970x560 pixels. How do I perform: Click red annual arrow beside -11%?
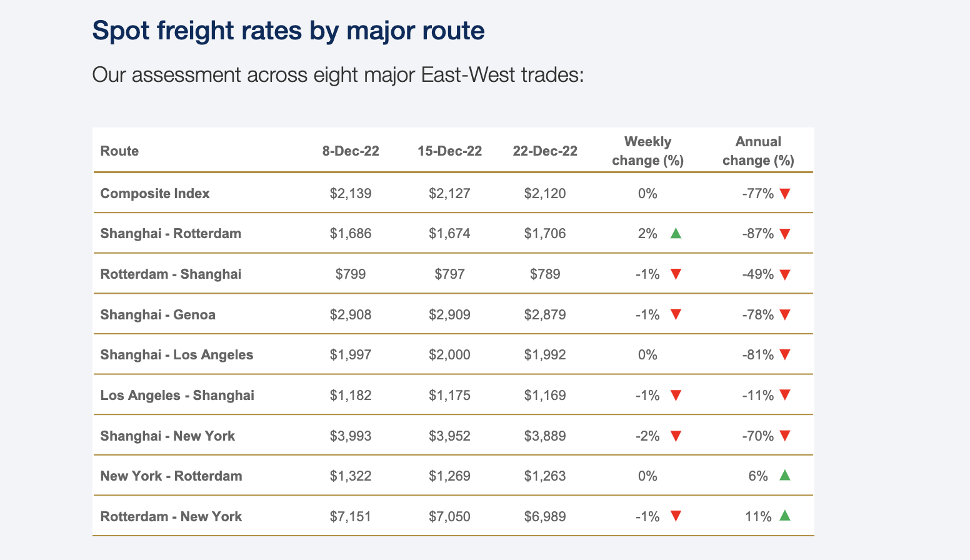785,396
